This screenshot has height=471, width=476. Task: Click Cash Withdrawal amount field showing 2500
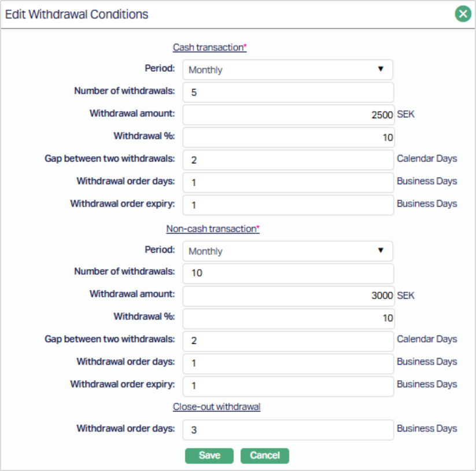click(287, 115)
